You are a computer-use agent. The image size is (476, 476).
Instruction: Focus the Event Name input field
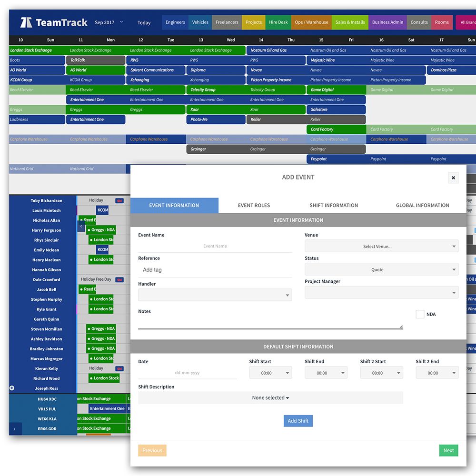coord(215,246)
